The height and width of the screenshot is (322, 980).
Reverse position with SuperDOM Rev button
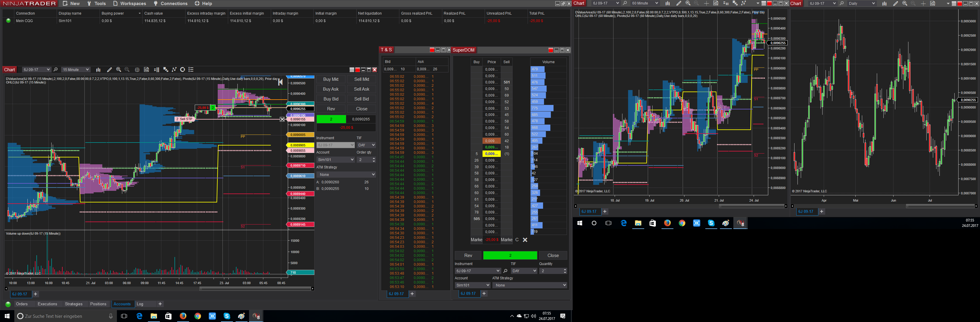click(x=468, y=256)
